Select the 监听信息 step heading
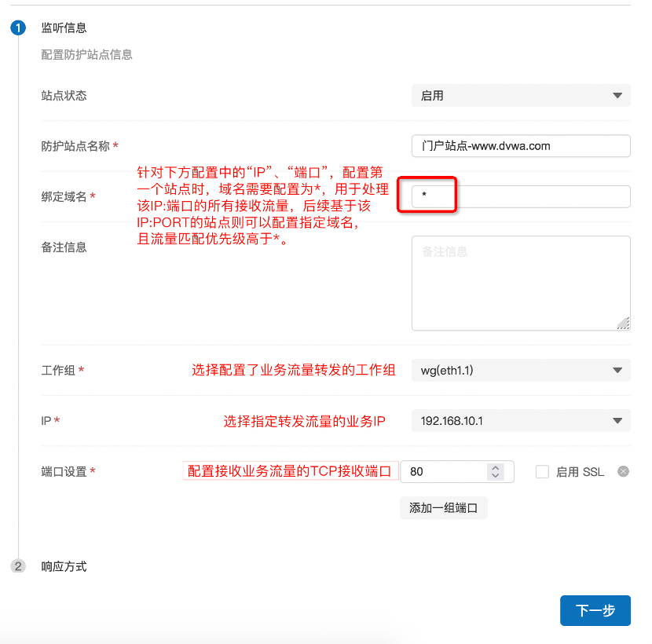Viewport: 652px width, 644px height. point(64,28)
